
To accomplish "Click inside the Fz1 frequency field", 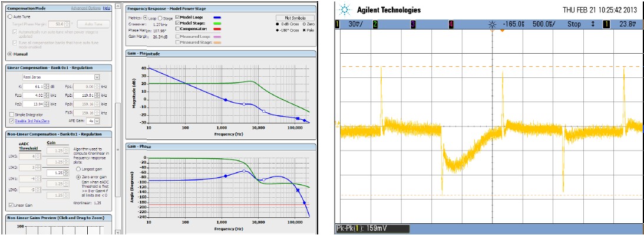I will (33, 95).
